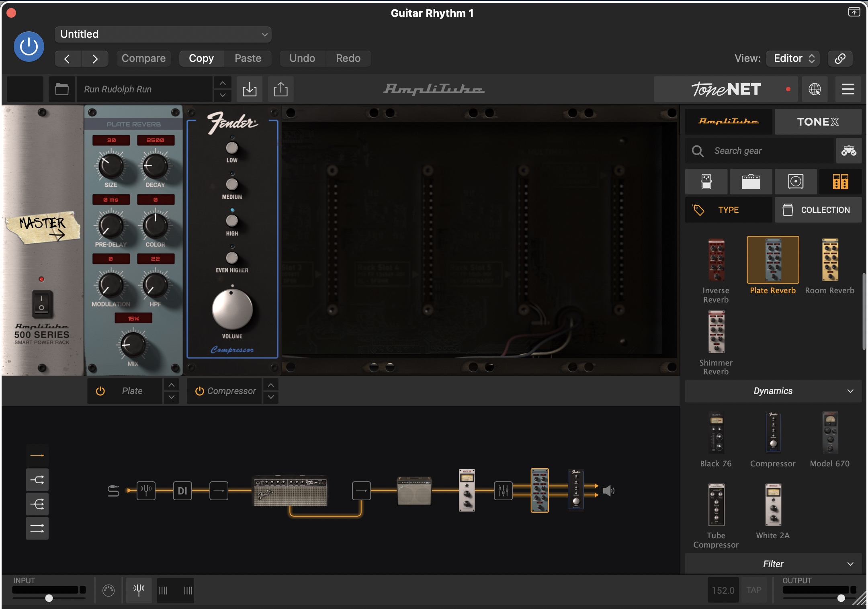The image size is (868, 609).
Task: Click the DI block in signal chain
Action: 182,490
